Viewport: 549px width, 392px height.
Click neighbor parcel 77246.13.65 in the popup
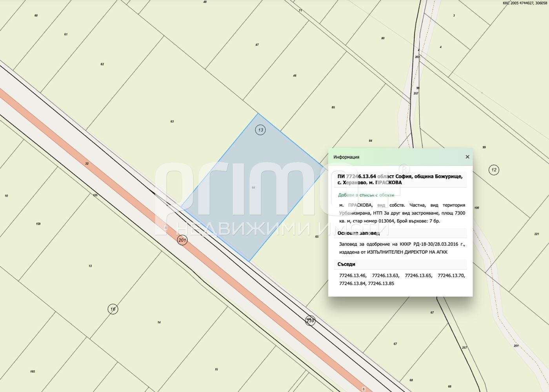[418, 276]
